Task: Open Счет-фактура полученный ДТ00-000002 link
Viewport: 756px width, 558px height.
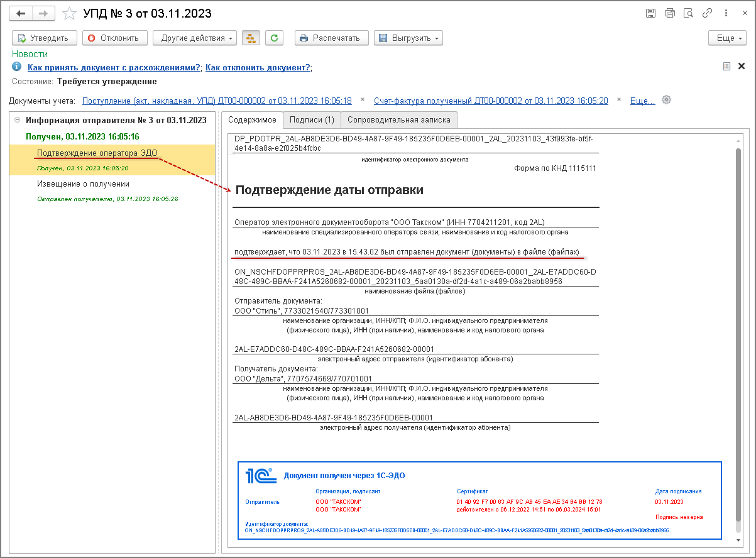Action: (x=491, y=101)
